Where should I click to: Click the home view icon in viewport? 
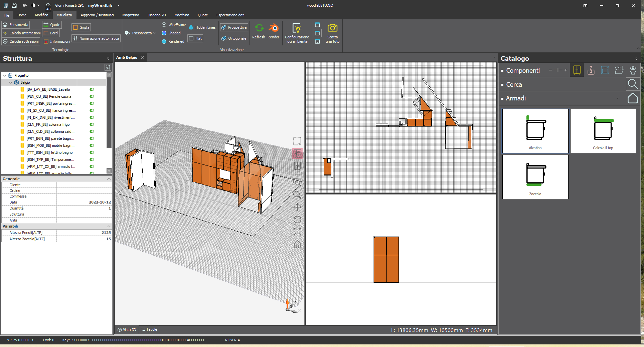coord(297,245)
